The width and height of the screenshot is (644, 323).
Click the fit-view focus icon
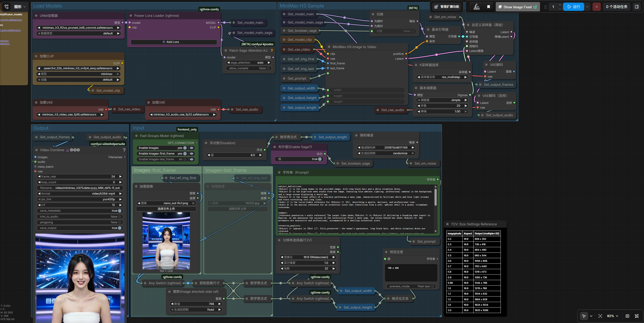pos(600,316)
